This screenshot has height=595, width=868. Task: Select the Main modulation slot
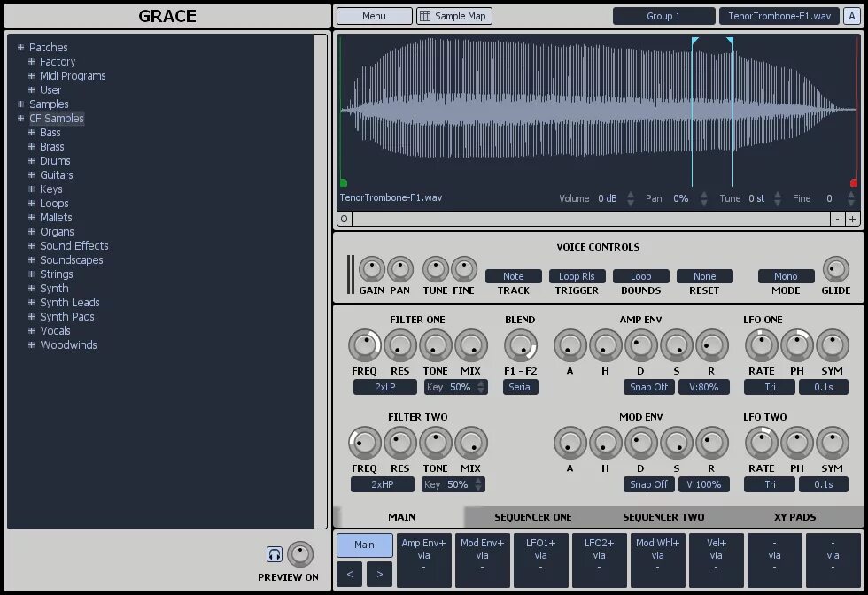pos(365,545)
